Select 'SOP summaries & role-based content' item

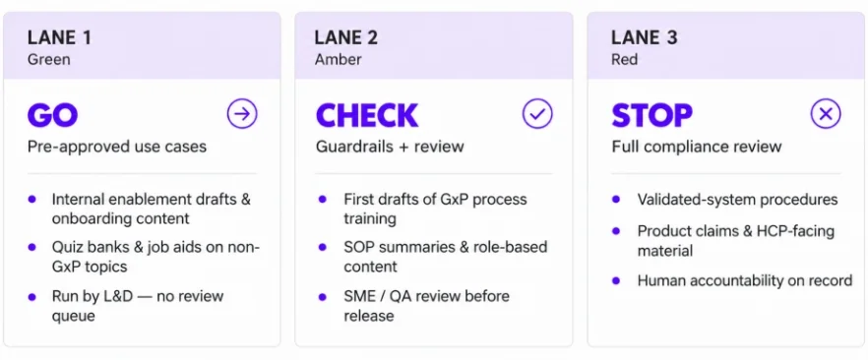445,257
